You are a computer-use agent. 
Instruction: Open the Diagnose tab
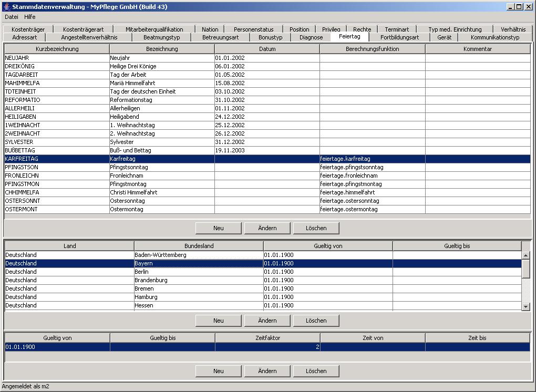point(311,37)
